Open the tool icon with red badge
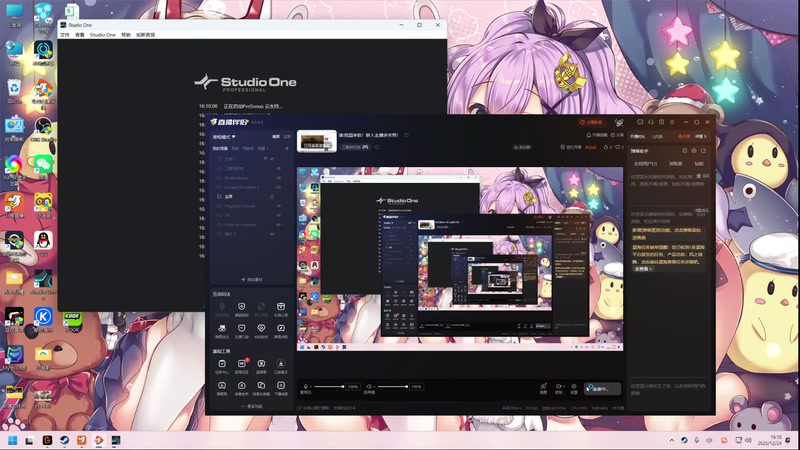This screenshot has height=450, width=800. [x=241, y=364]
